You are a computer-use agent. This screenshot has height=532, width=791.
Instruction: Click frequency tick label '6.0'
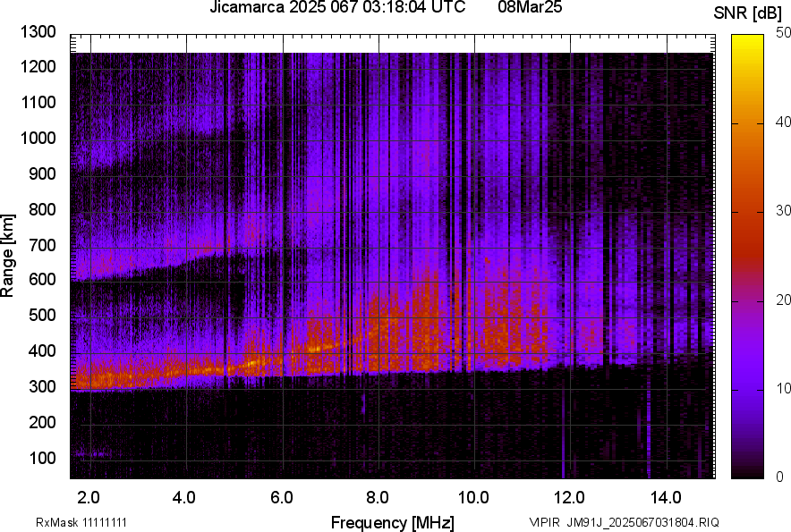click(282, 498)
